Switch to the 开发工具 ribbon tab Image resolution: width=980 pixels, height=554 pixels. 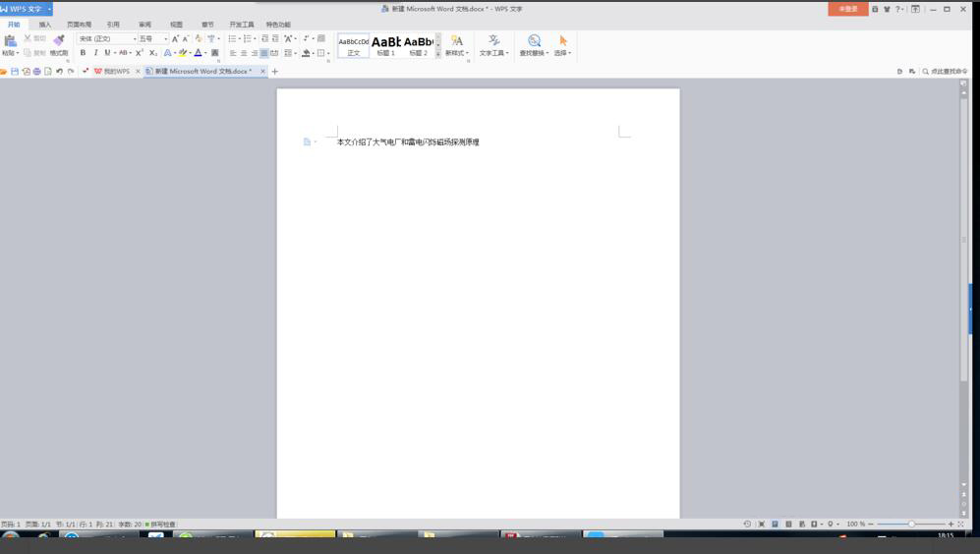(241, 25)
